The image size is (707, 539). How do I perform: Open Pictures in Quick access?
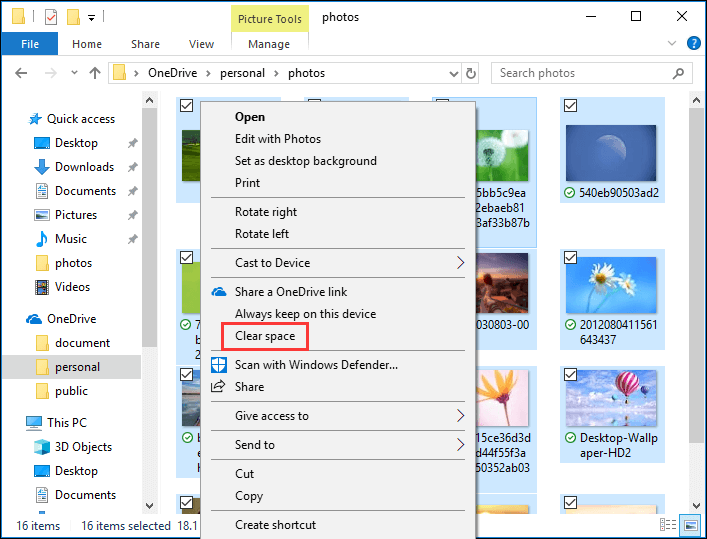[x=76, y=215]
